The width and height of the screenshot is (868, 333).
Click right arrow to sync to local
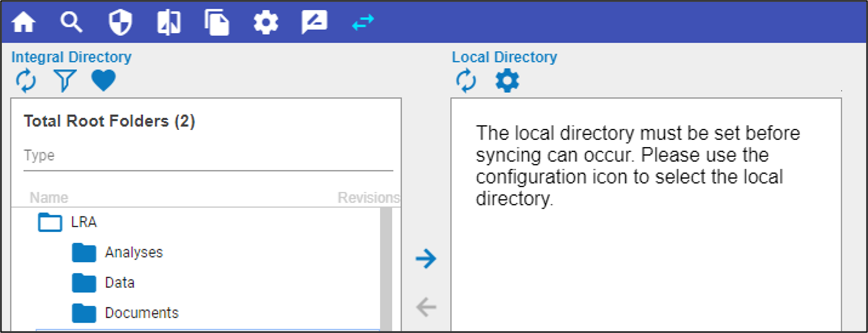426,259
